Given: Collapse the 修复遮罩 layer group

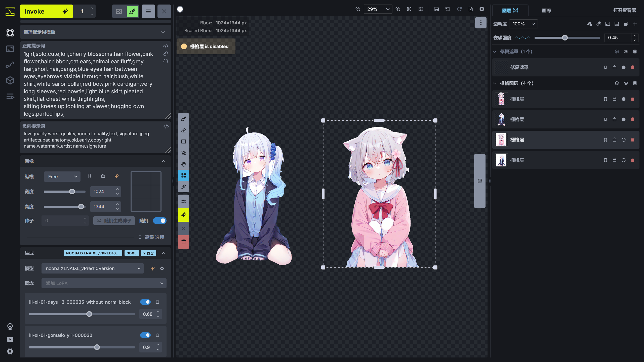Looking at the screenshot, I should pos(494,51).
